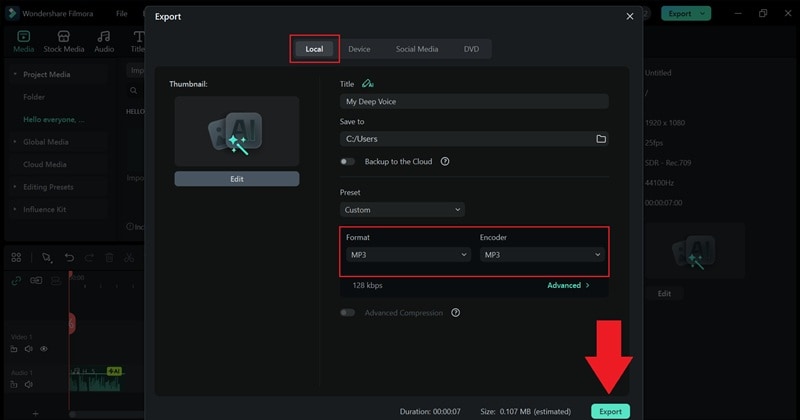Click the Filmora logo icon

tap(12, 13)
